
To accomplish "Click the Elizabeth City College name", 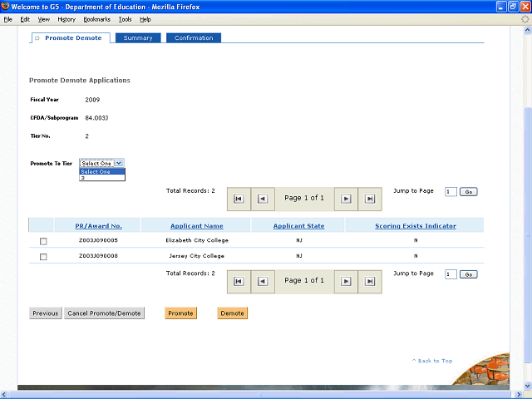I will tap(197, 240).
